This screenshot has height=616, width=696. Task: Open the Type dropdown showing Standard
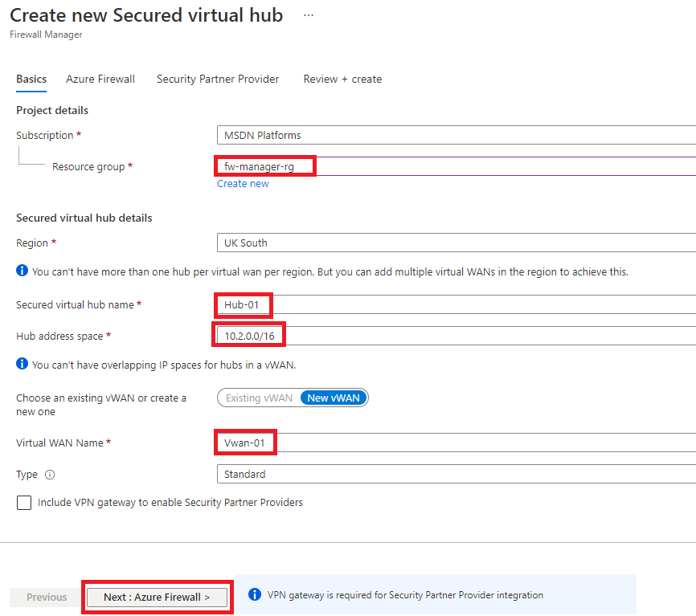pos(450,474)
